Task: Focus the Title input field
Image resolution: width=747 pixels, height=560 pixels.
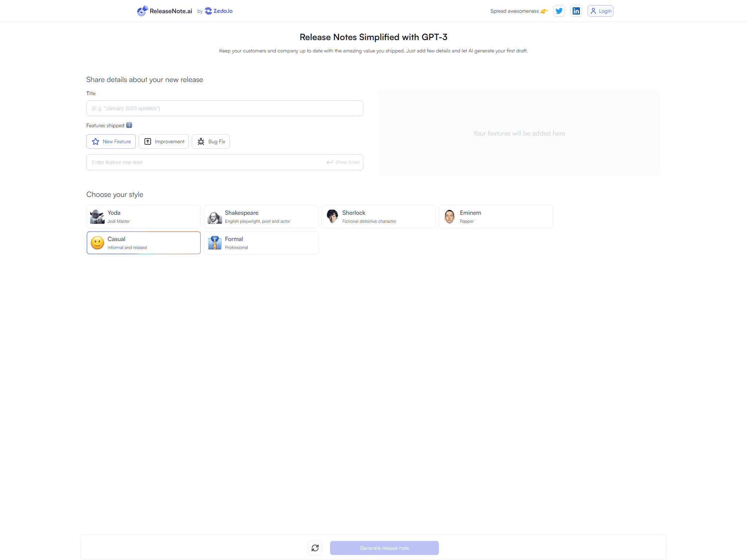Action: click(225, 108)
